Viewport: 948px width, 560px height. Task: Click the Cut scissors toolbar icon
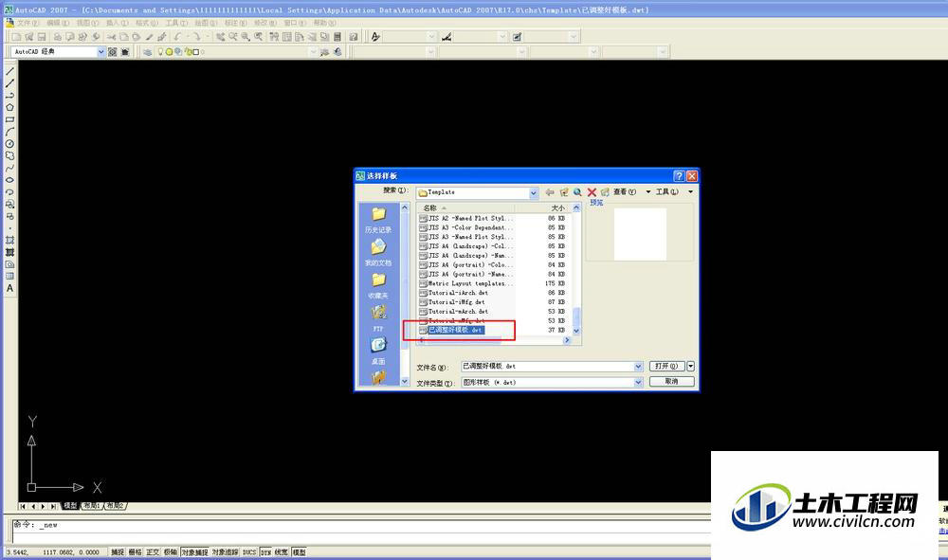[x=111, y=37]
